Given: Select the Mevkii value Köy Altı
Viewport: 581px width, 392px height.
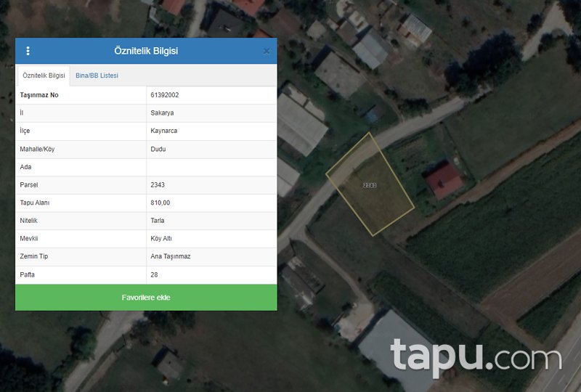Looking at the screenshot, I should [x=161, y=238].
